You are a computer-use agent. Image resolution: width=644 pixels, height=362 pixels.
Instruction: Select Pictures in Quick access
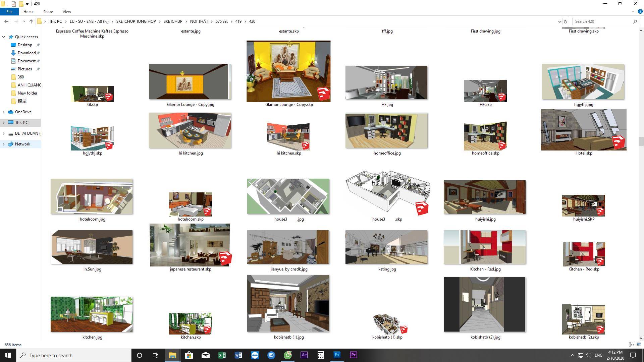[x=25, y=69]
